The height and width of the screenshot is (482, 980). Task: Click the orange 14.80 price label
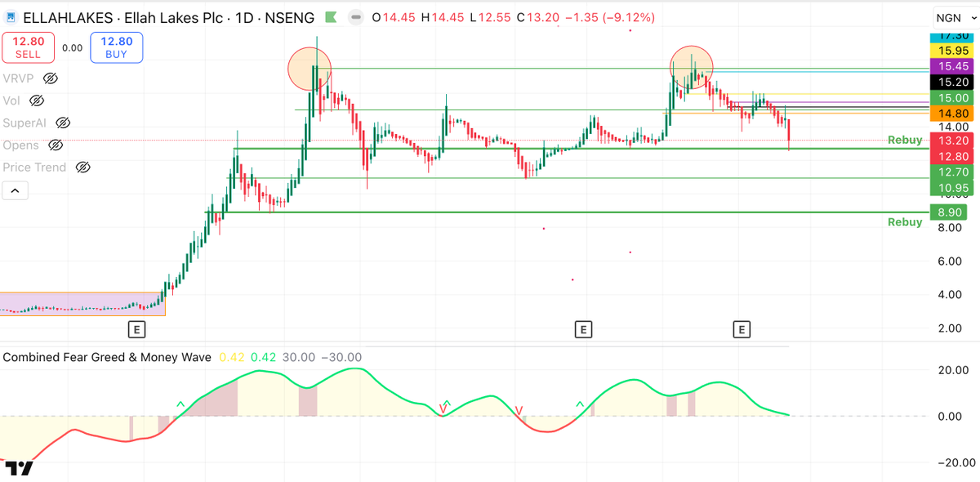[x=953, y=114]
